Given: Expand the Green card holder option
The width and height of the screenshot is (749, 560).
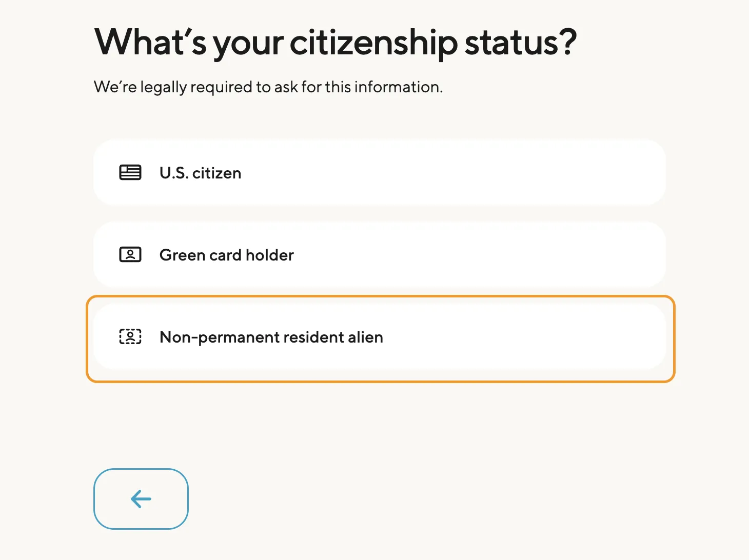Looking at the screenshot, I should 380,254.
